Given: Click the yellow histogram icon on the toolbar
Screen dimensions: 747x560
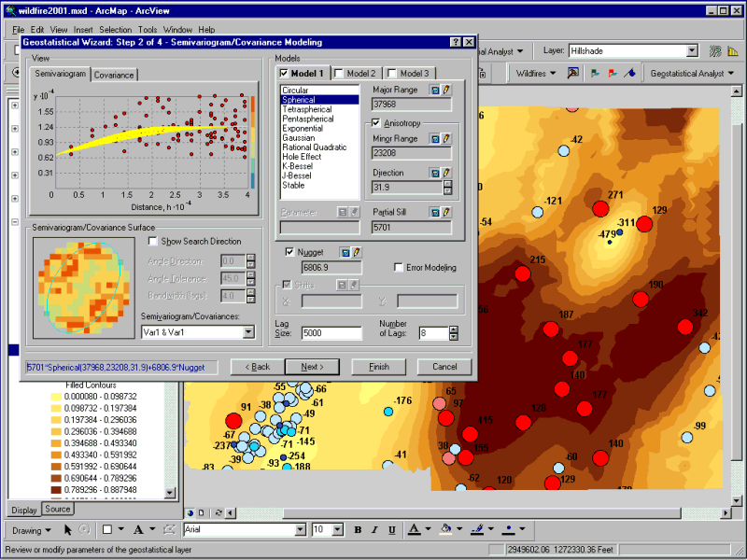Looking at the screenshot, I should coord(733,51).
